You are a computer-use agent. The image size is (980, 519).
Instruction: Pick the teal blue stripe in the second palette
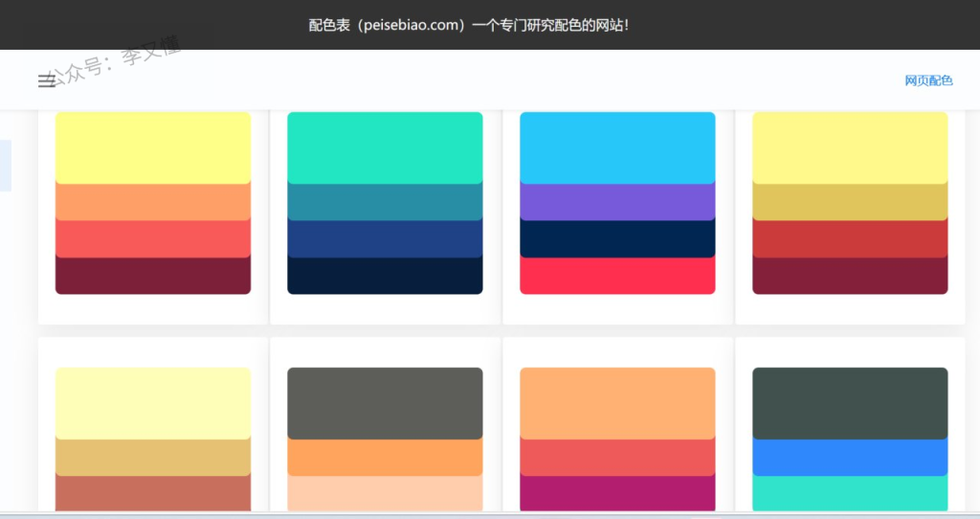pos(385,202)
